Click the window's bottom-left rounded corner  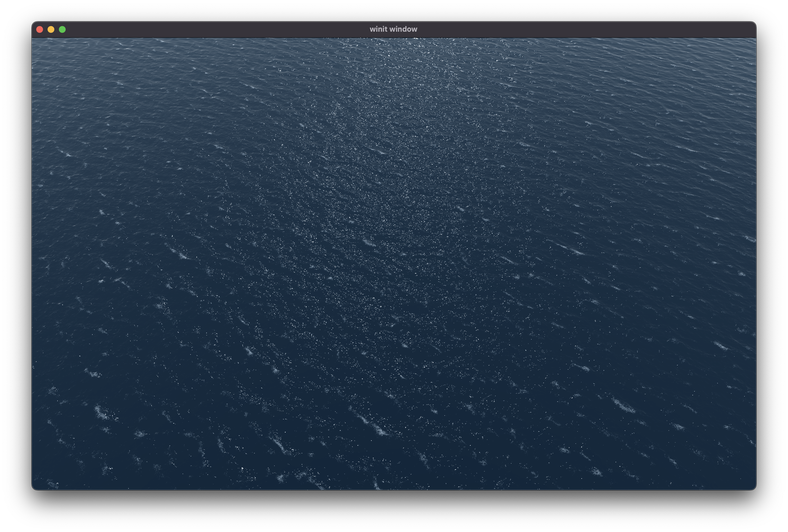[x=34, y=488]
